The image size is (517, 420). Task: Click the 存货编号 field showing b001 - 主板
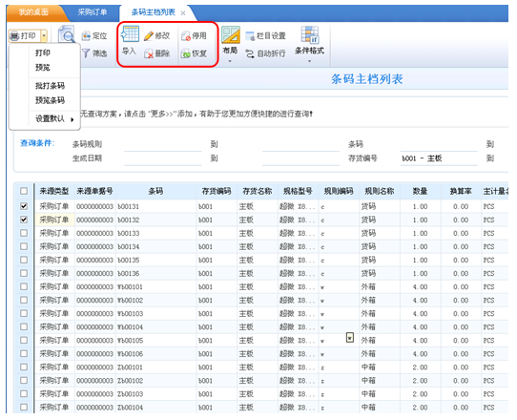(439, 158)
